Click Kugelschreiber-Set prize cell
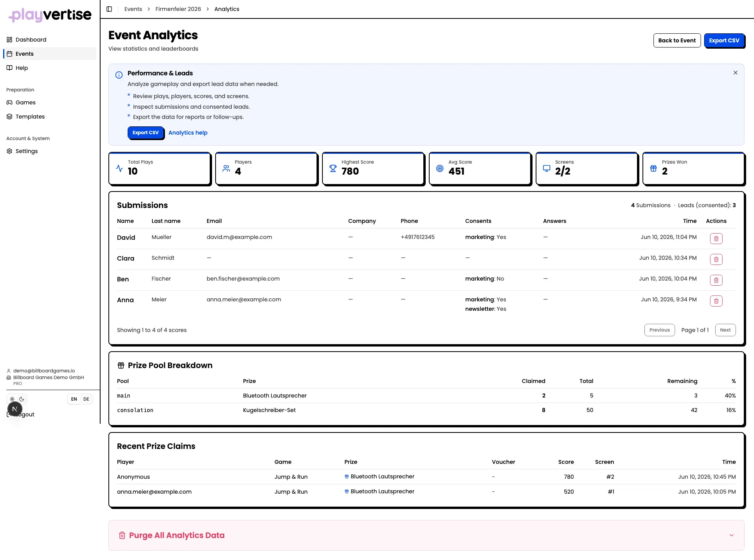The image size is (754, 560). point(269,410)
